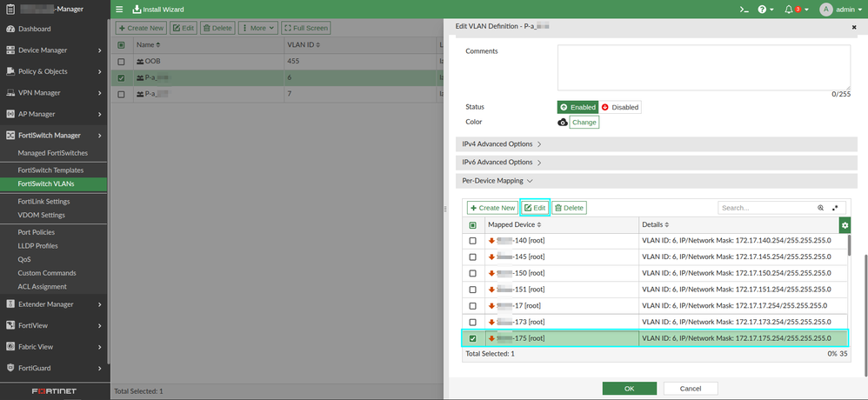Open column settings gear in mapping table

[845, 225]
